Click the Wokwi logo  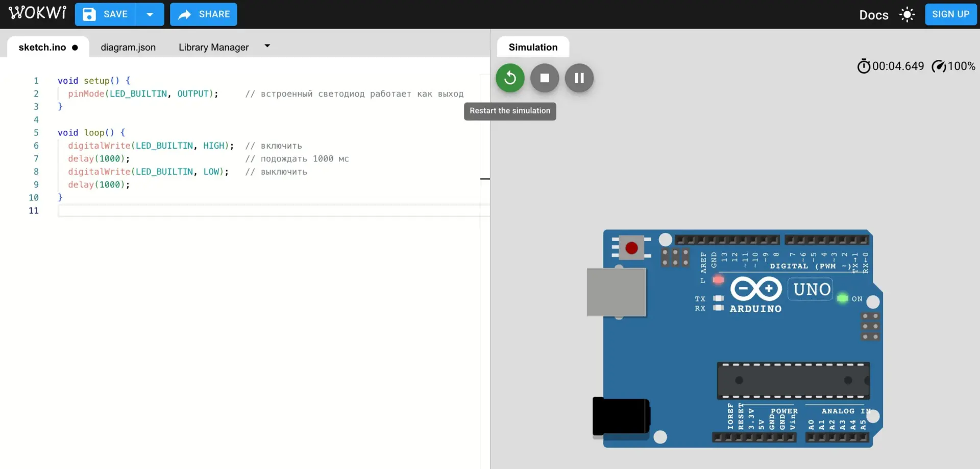[37, 13]
